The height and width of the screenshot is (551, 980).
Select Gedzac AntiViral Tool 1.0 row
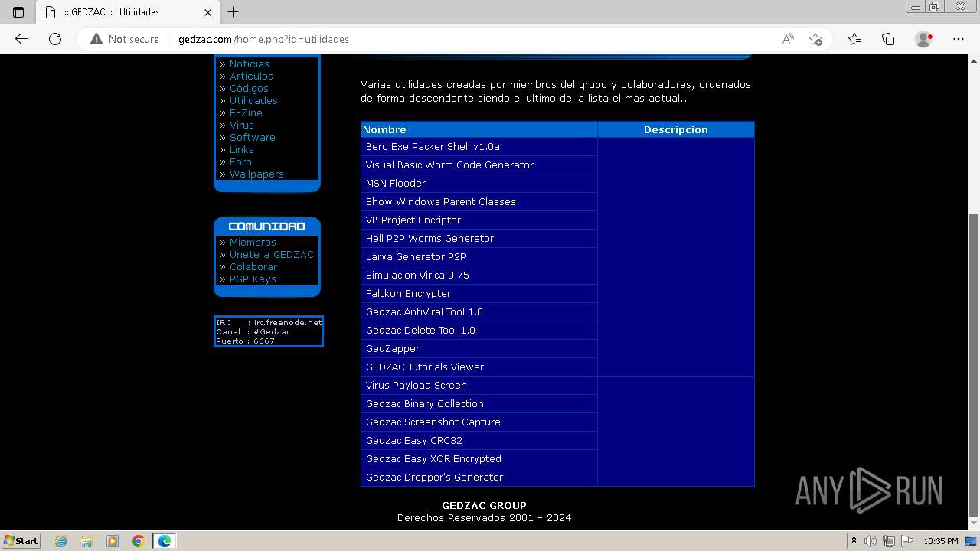pyautogui.click(x=479, y=311)
